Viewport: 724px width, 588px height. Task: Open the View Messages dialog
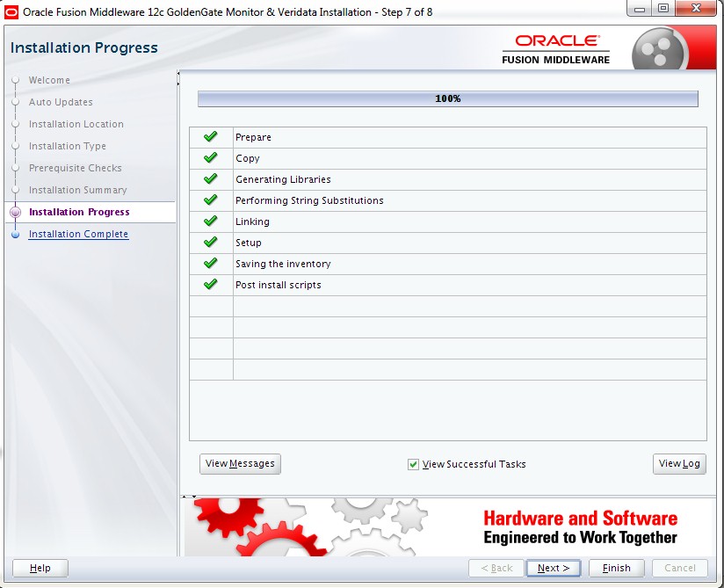click(240, 464)
